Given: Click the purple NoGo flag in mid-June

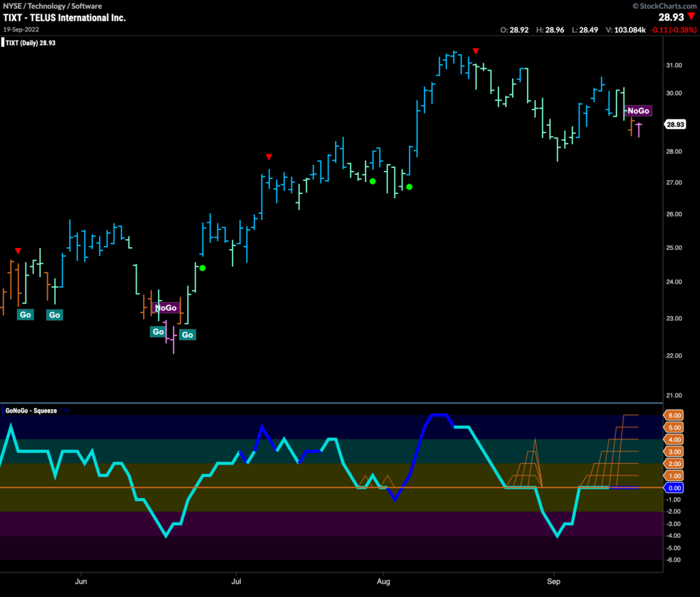Looking at the screenshot, I should point(165,308).
